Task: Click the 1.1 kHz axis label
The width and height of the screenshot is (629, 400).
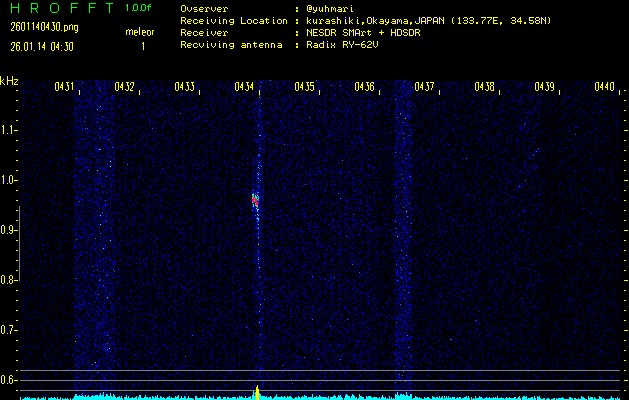Action: (7, 130)
